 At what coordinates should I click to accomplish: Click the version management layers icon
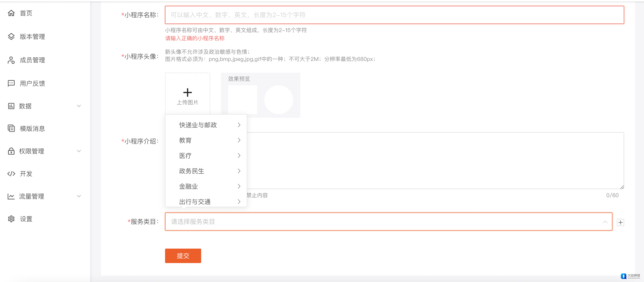pos(11,37)
